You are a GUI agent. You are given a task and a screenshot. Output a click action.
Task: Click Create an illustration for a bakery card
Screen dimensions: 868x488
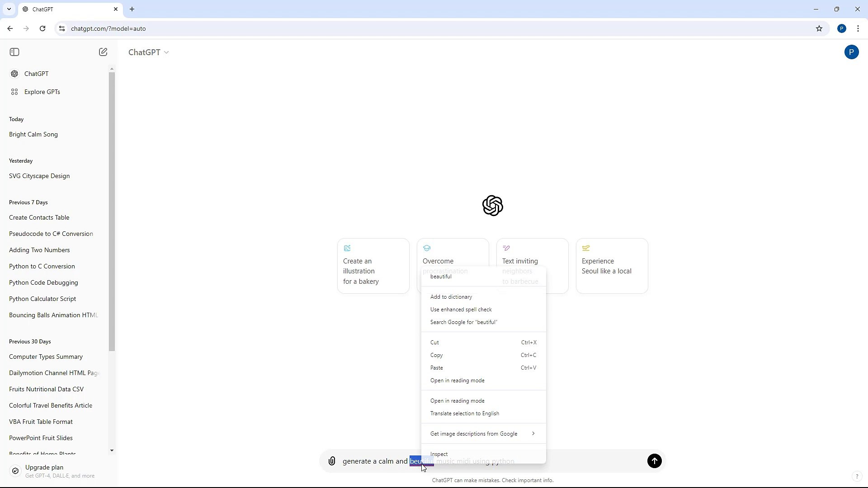pos(373,266)
